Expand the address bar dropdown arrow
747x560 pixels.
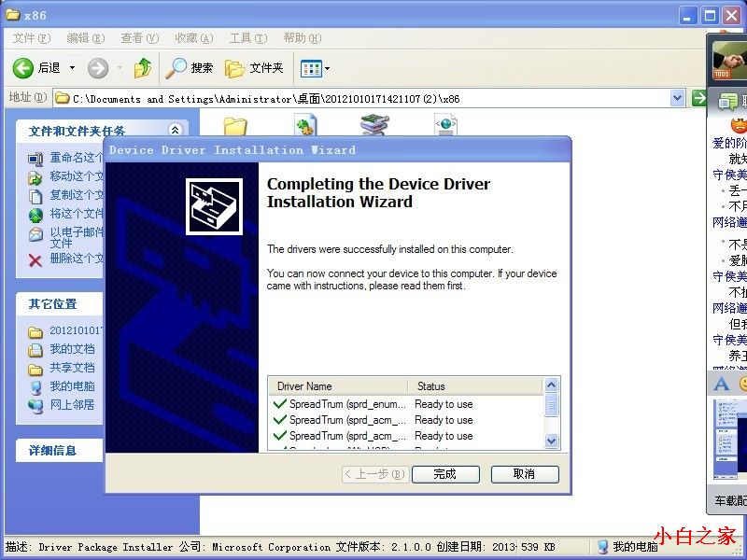[678, 99]
